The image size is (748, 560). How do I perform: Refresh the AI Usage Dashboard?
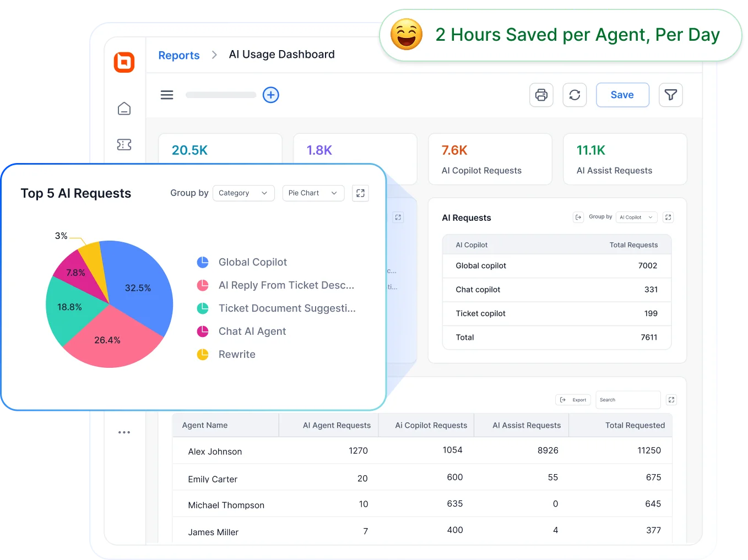click(x=574, y=95)
